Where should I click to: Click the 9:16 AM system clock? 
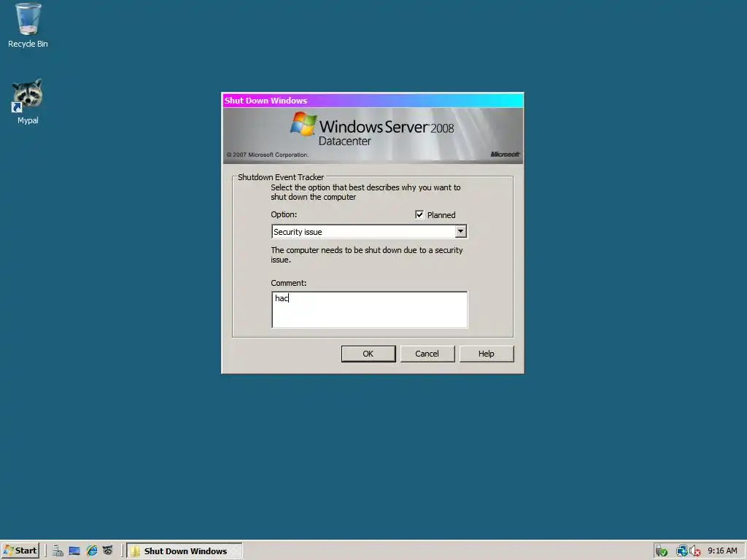click(x=722, y=551)
